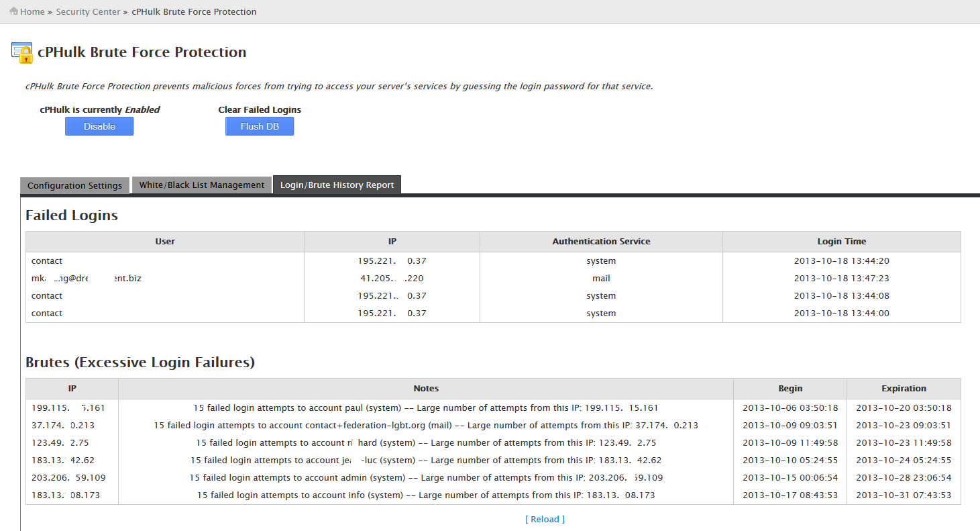The width and height of the screenshot is (980, 531).
Task: Click the Expiration column header in Brutes table
Action: [904, 389]
